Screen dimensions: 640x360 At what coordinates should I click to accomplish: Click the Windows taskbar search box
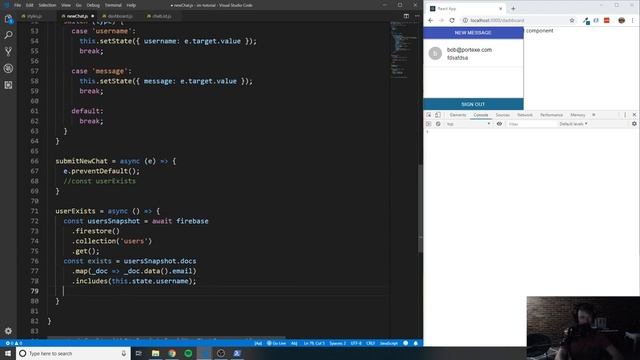coord(73,353)
